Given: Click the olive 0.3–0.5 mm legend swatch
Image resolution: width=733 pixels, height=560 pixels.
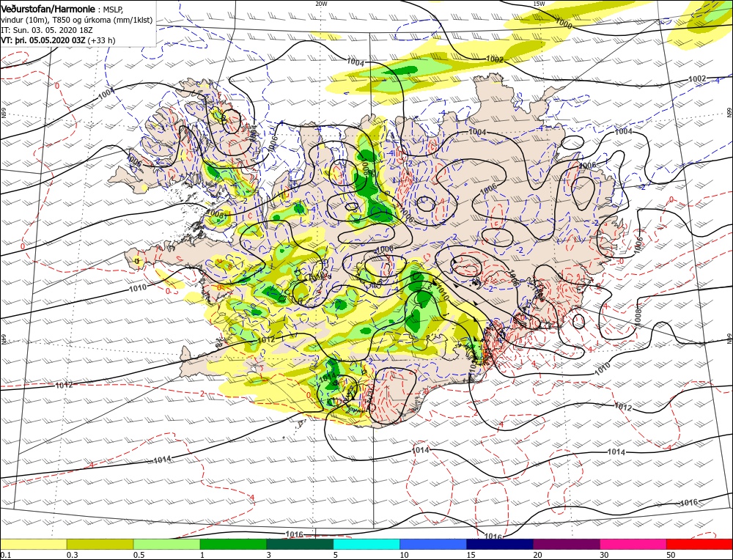Looking at the screenshot, I should (x=100, y=544).
